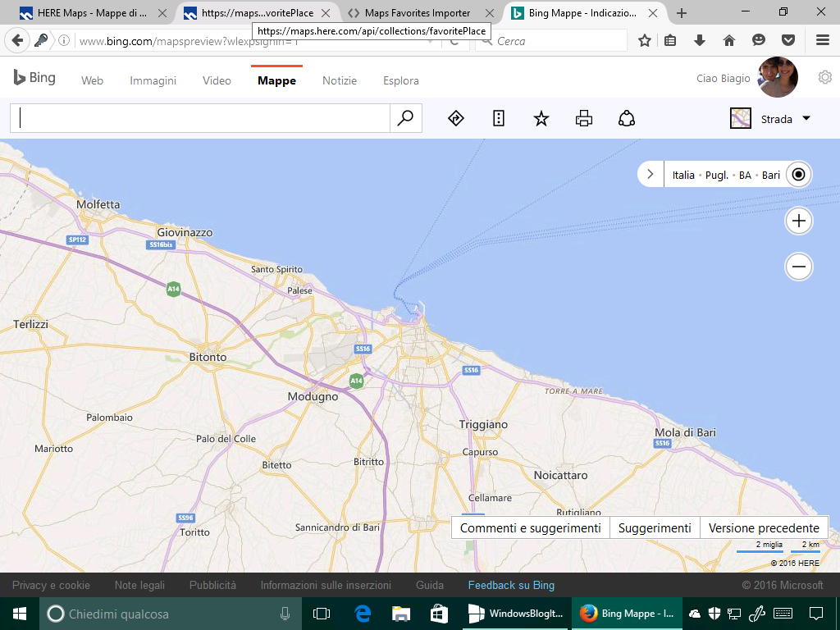840x630 pixels.
Task: Open the share icon in maps toolbar
Action: [626, 118]
